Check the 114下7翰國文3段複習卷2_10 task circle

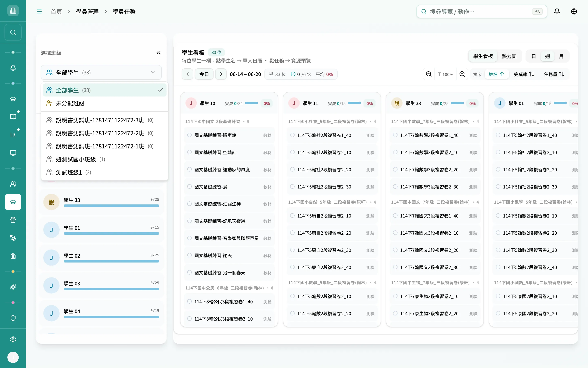click(x=395, y=233)
